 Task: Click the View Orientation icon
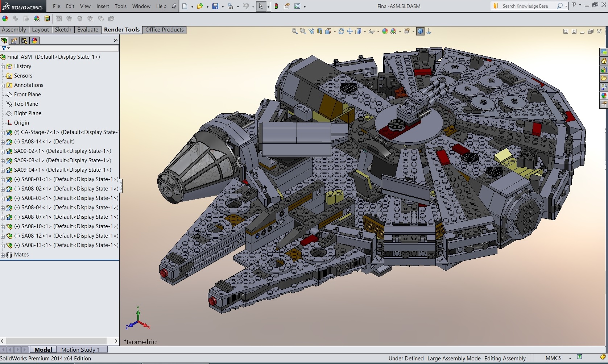point(328,32)
